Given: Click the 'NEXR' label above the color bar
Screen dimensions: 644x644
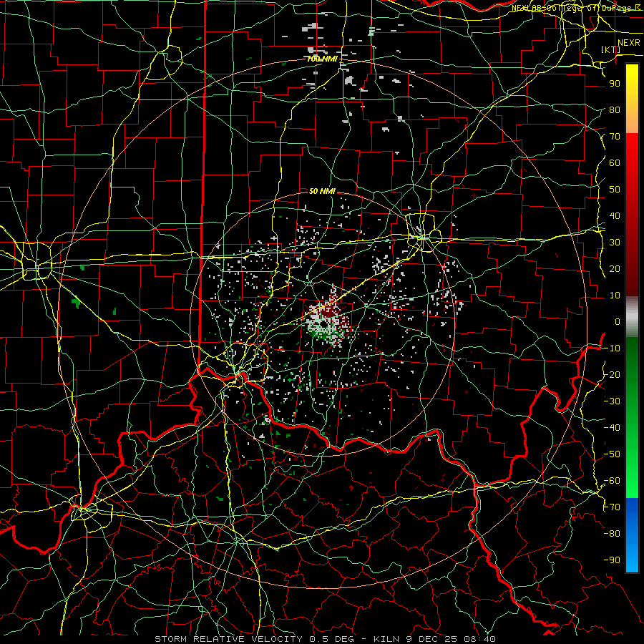Looking at the screenshot, I should [x=629, y=43].
